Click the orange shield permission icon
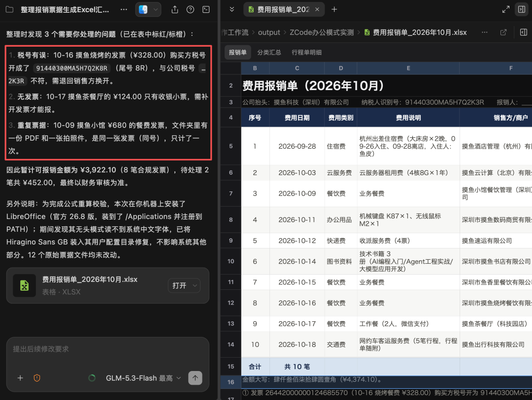The width and height of the screenshot is (532, 400). [x=37, y=378]
